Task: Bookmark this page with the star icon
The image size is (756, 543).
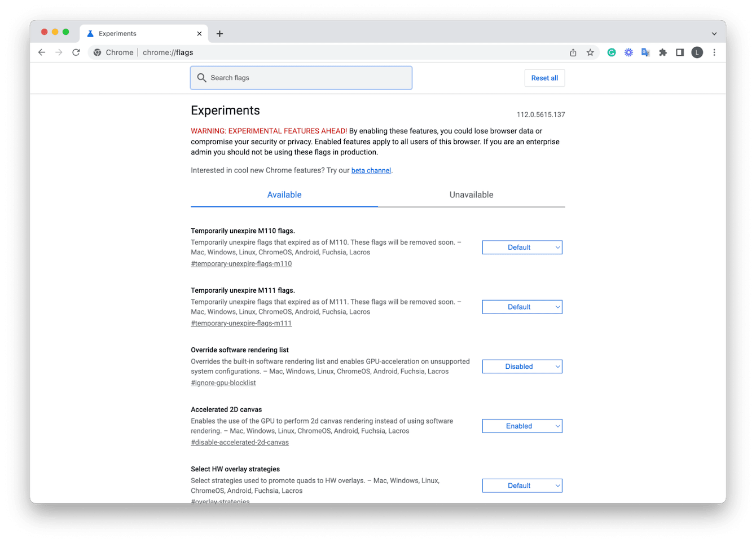Action: [590, 52]
